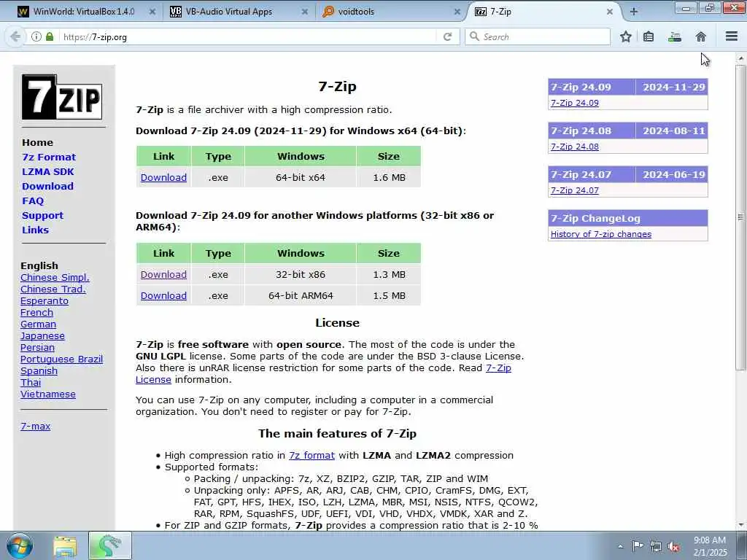
Task: Switch language to Vietnamese
Action: (47, 394)
